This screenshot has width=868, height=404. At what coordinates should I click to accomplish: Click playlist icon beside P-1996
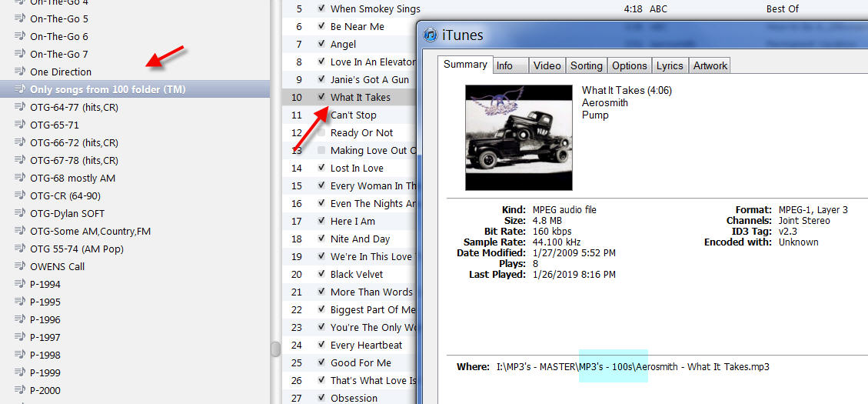(x=21, y=319)
